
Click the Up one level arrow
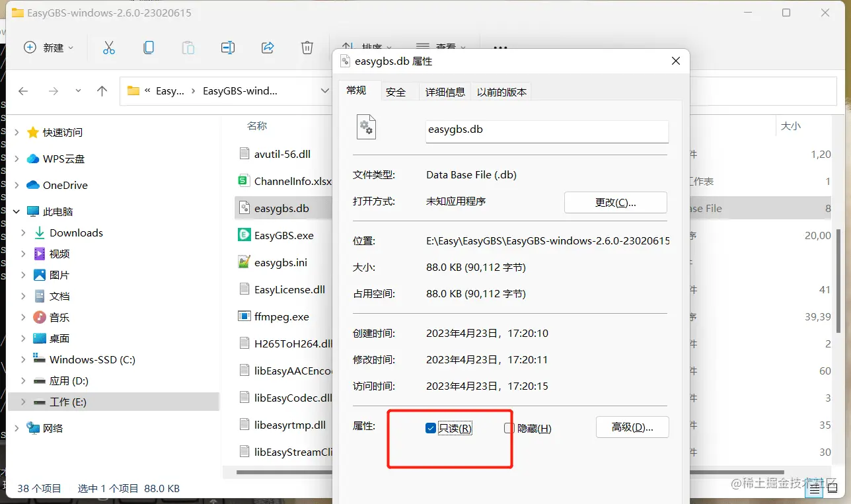(x=102, y=91)
